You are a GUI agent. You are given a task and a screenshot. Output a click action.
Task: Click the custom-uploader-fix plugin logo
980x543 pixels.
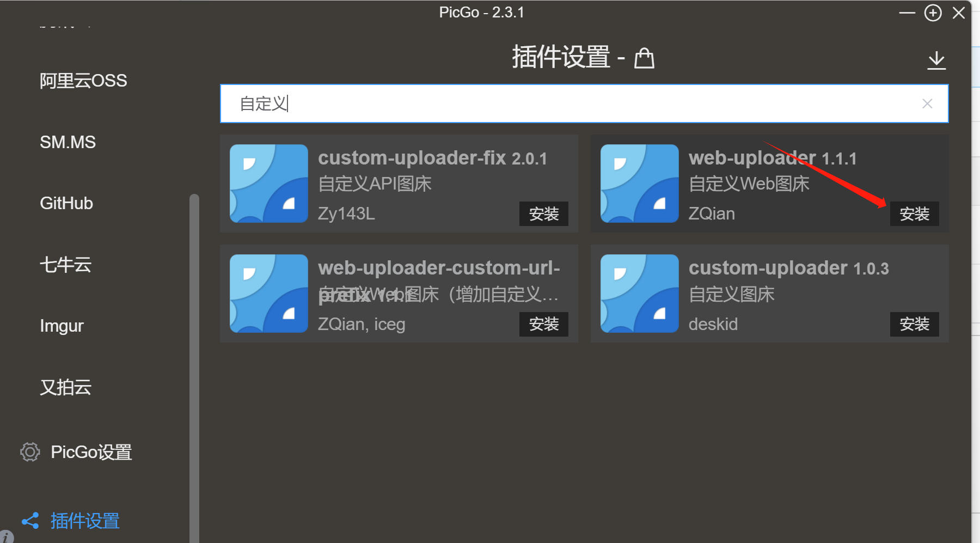pyautogui.click(x=269, y=184)
